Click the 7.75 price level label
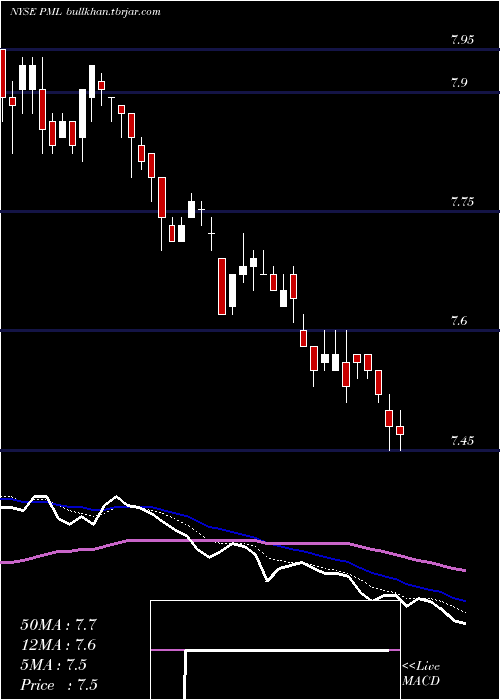The height and width of the screenshot is (700, 500). [461, 202]
